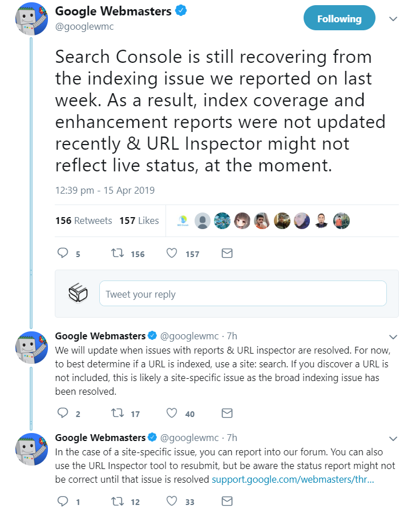420x509 pixels.
Task: Toggle the Following button to unfollow
Action: click(339, 18)
